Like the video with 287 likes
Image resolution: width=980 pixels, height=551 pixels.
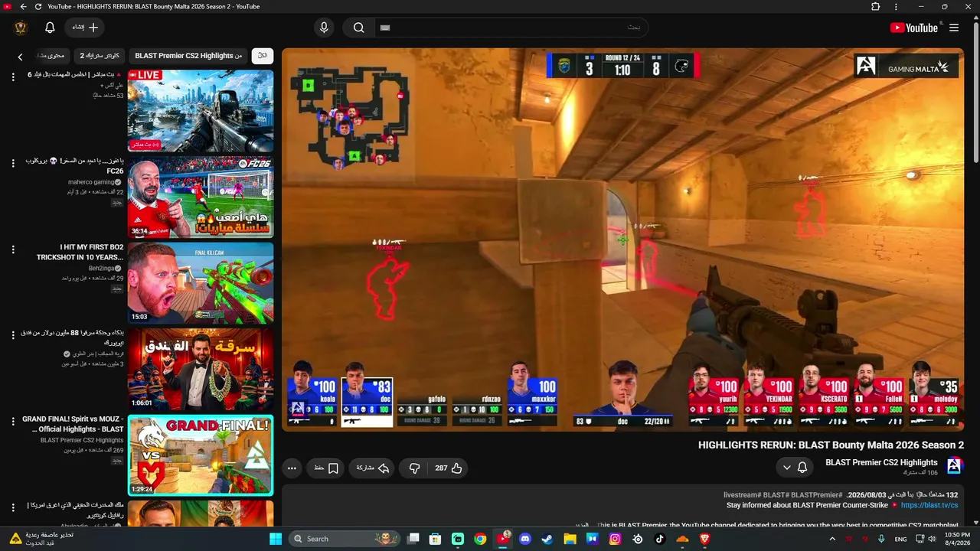449,468
